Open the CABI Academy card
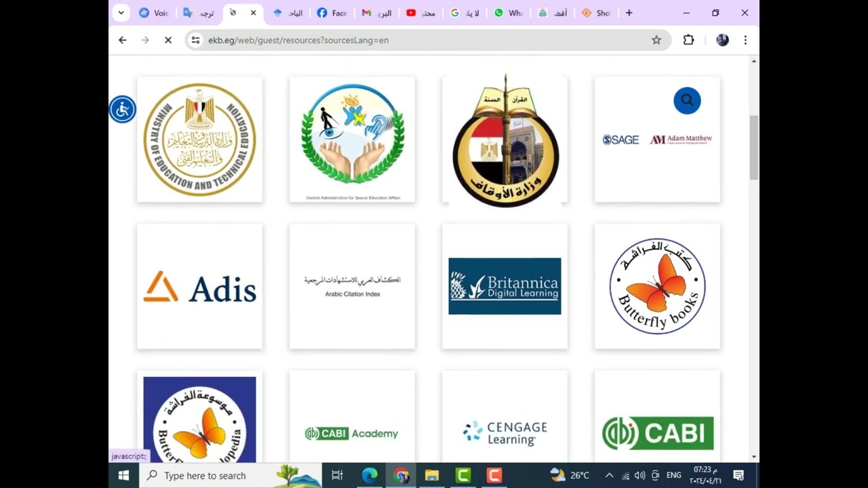The height and width of the screenshot is (488, 868). click(352, 417)
